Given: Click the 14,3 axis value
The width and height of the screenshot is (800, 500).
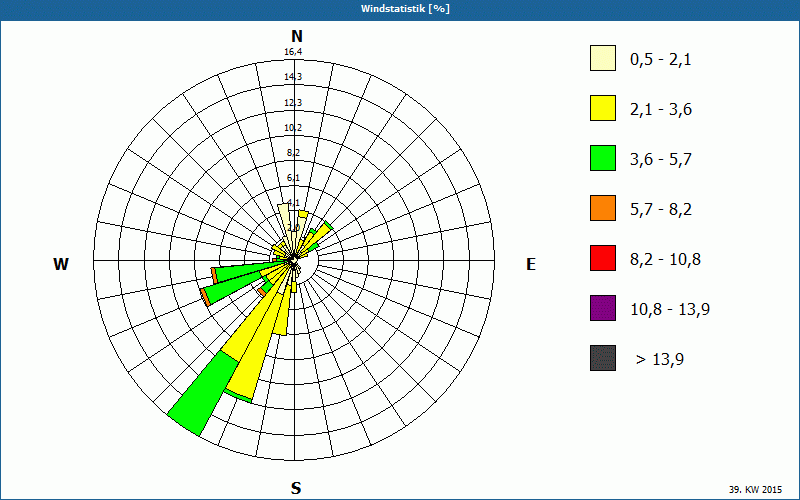Looking at the screenshot, I should (293, 77).
